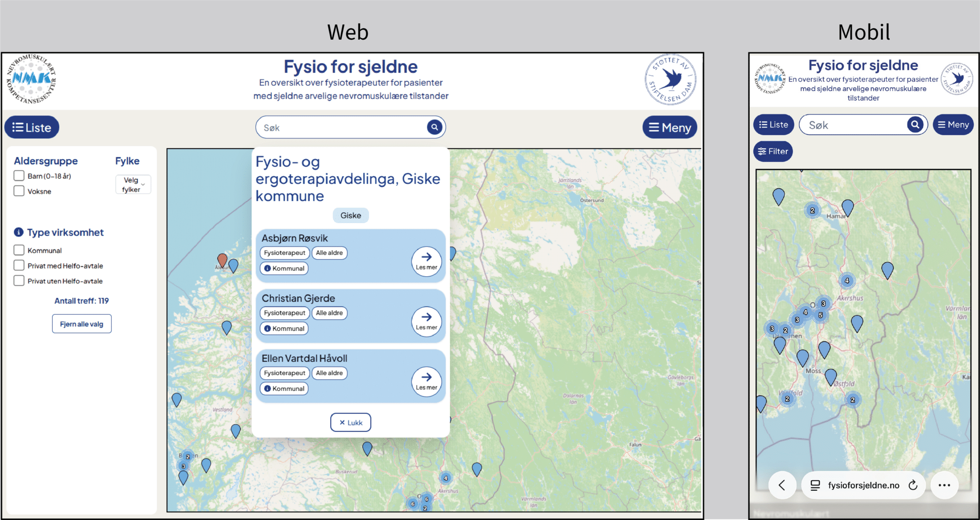Click Les mer arrow for Ellen Vartdal Håvoll
The height and width of the screenshot is (520, 980).
[x=426, y=381]
